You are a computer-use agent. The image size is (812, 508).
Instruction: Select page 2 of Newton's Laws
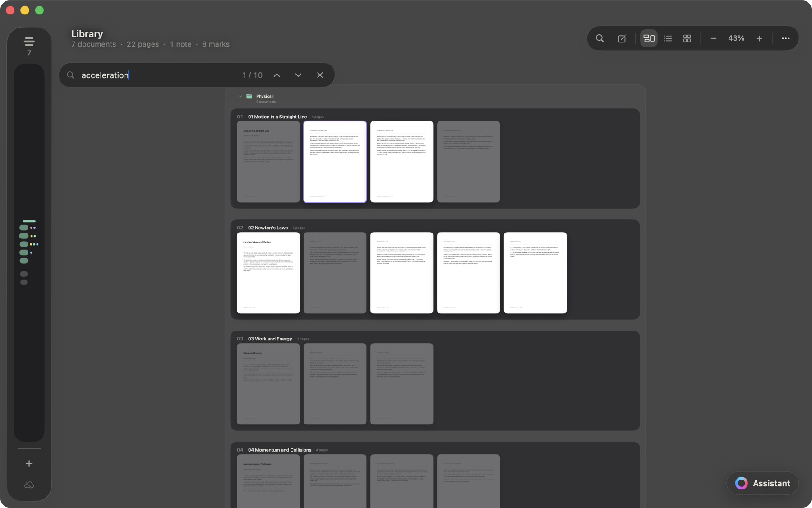(335, 273)
